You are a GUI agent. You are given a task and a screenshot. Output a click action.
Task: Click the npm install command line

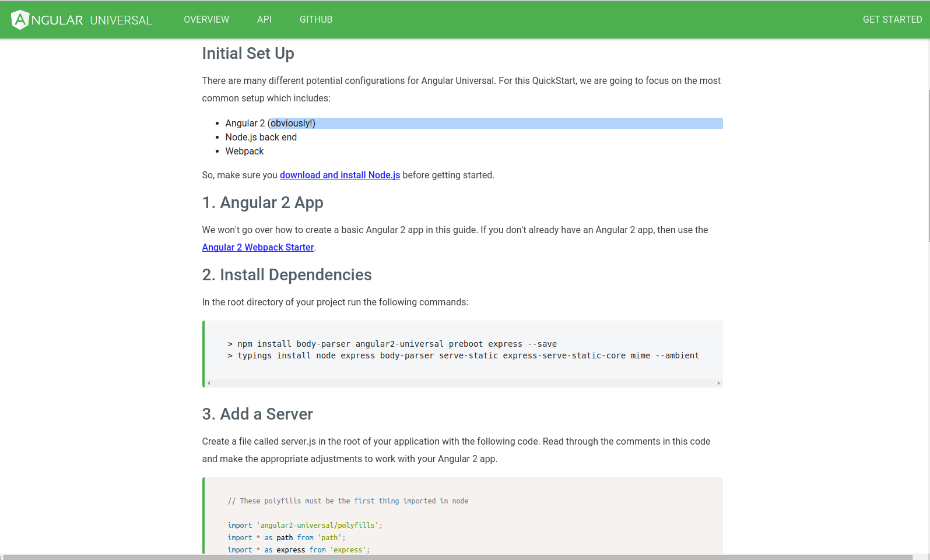click(x=392, y=344)
